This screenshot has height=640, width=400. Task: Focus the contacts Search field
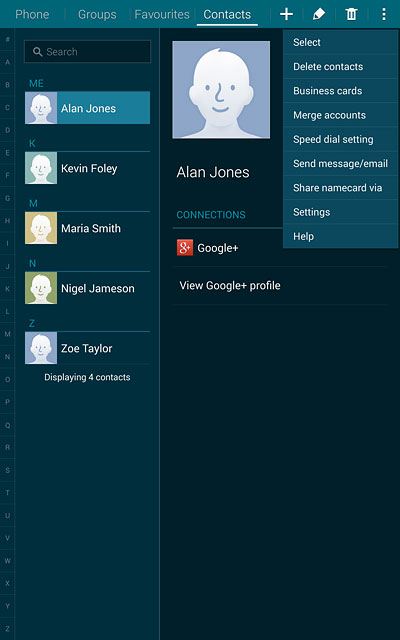[87, 52]
